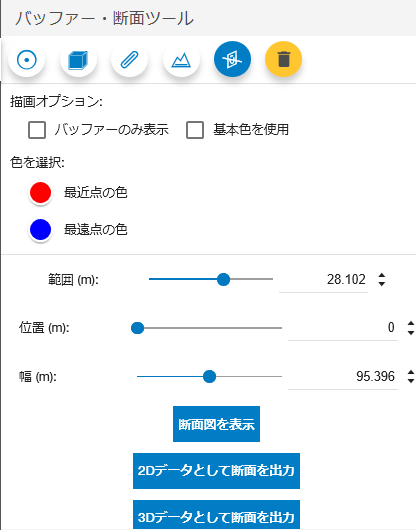Click the 幅 value field showing 95.396
Image resolution: width=416 pixels, height=530 pixels.
(x=343, y=377)
